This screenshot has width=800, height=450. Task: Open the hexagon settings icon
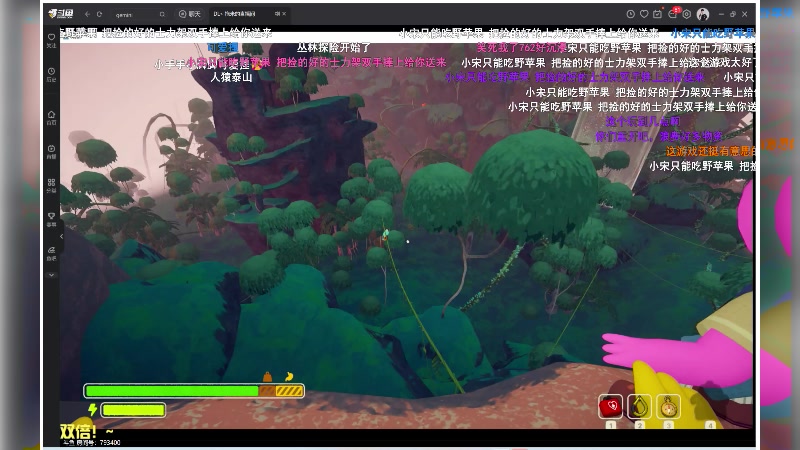[687, 14]
